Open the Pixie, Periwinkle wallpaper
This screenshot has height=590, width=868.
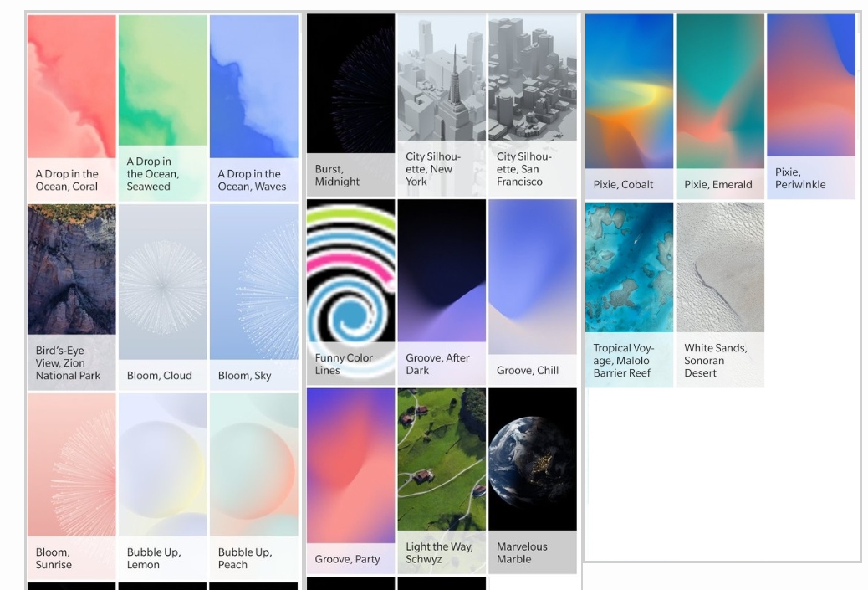[x=811, y=106]
